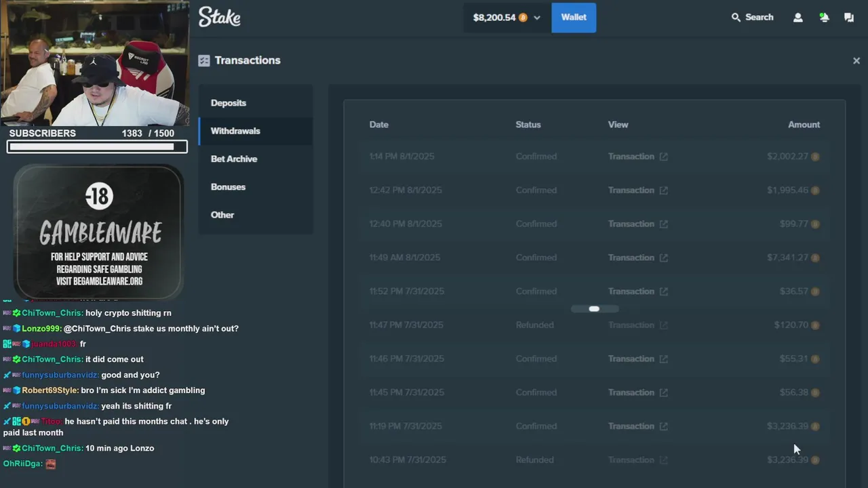Open Transaction link for 11:46 PM 7/31/2025
Viewport: 868px width, 488px height.
click(x=637, y=359)
